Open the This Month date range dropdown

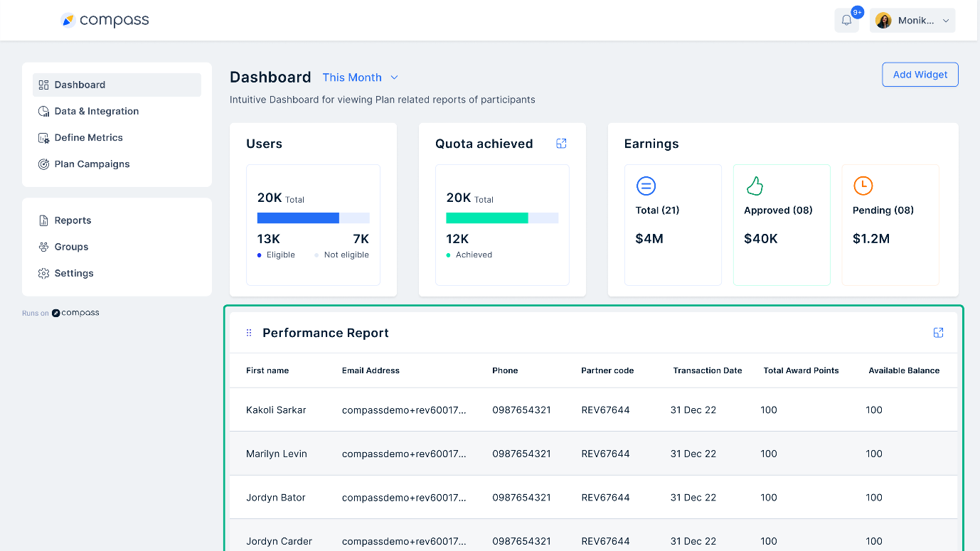[352, 77]
